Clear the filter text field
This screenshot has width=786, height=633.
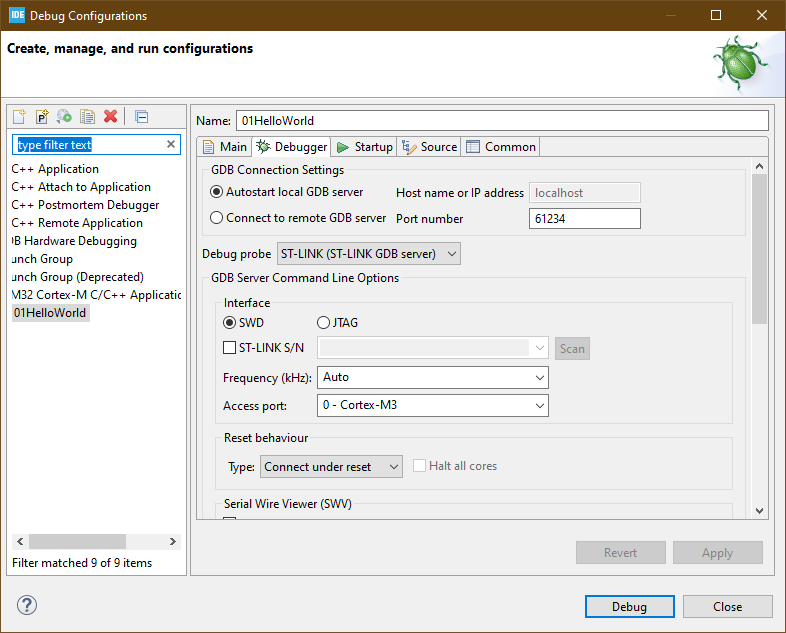coord(171,145)
